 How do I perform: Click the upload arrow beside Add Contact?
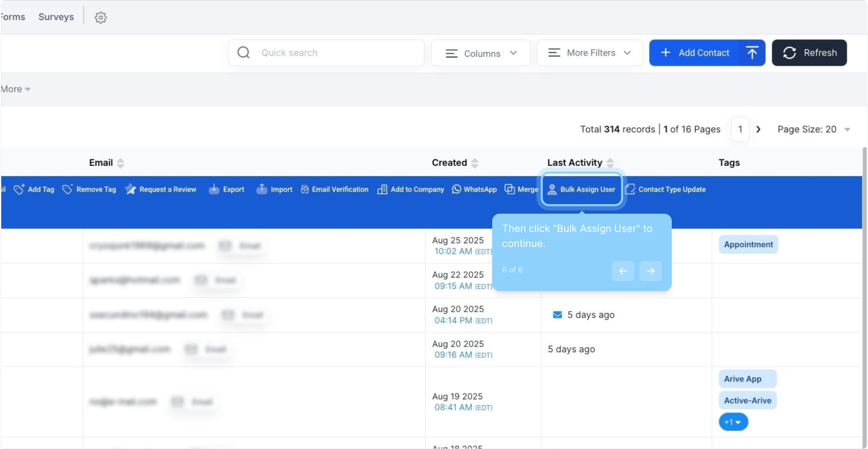(x=752, y=53)
